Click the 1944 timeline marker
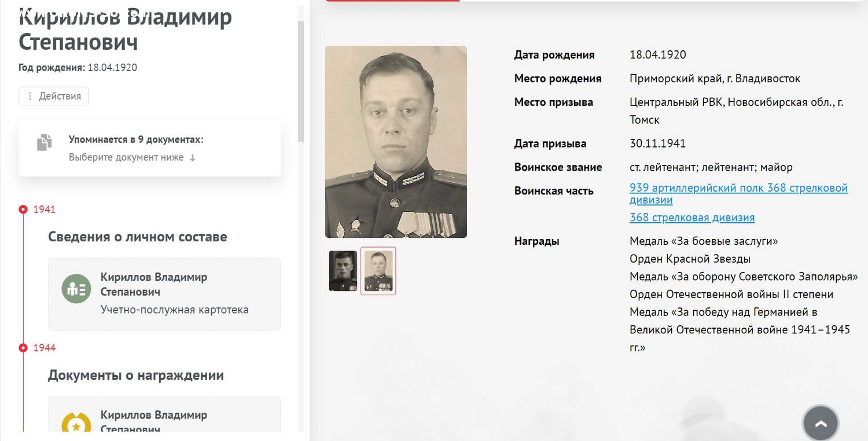The image size is (868, 441). pos(23,348)
